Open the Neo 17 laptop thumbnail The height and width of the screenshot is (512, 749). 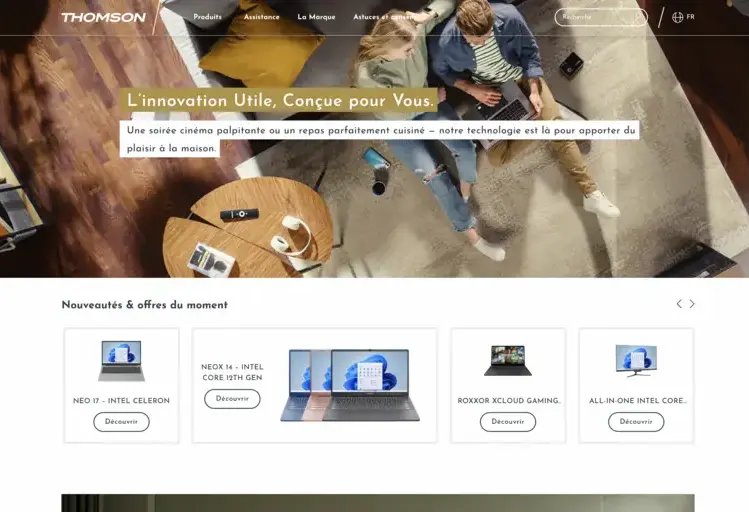click(121, 361)
